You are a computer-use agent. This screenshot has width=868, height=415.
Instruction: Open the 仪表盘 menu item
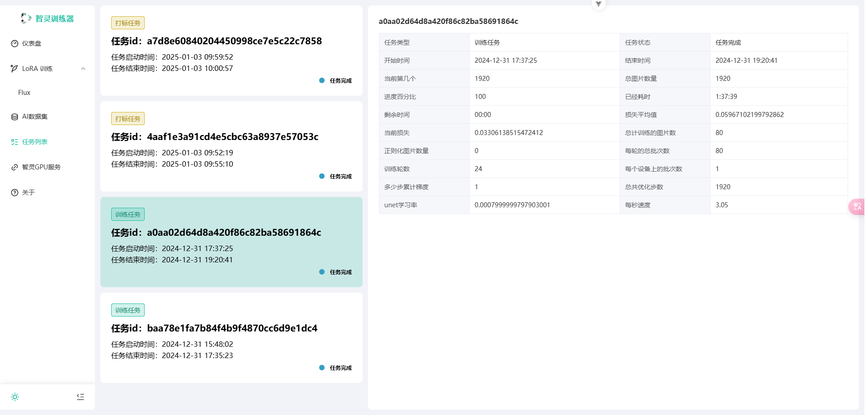pos(47,43)
